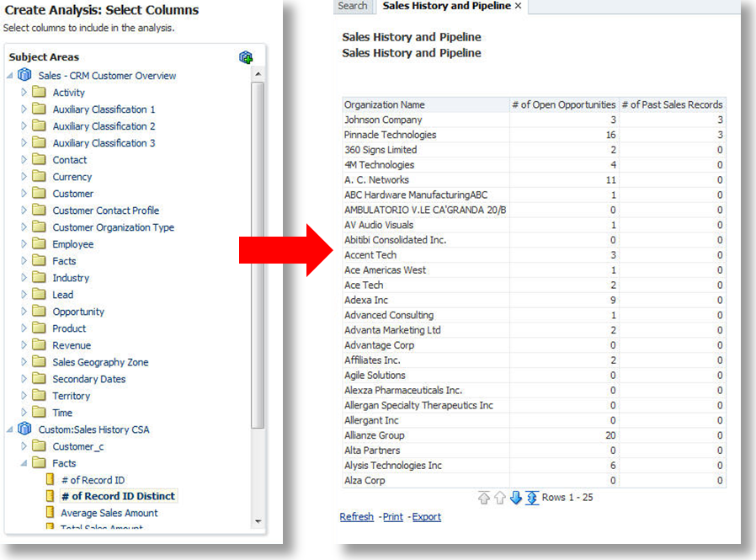Expand the Activity folder
This screenshot has height=560, width=756.
tap(24, 93)
